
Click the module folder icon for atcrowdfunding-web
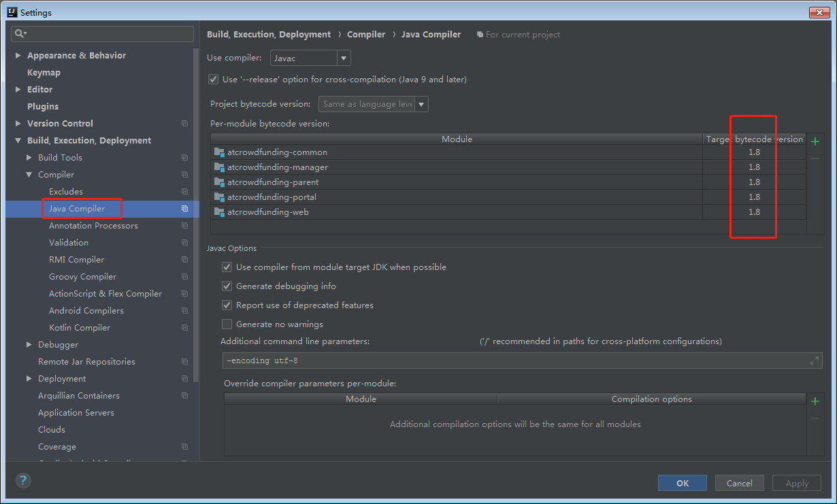pyautogui.click(x=219, y=212)
